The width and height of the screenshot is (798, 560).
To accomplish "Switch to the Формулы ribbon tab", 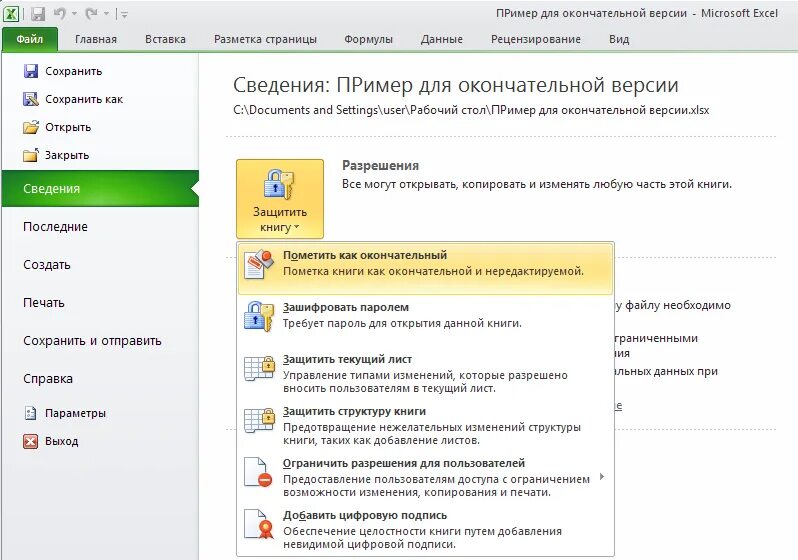I will pyautogui.click(x=368, y=39).
